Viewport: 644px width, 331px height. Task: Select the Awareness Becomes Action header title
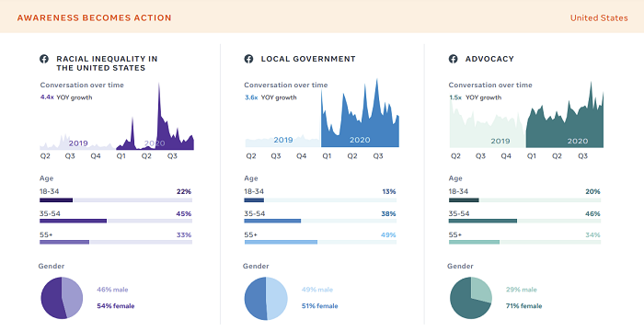pyautogui.click(x=94, y=18)
